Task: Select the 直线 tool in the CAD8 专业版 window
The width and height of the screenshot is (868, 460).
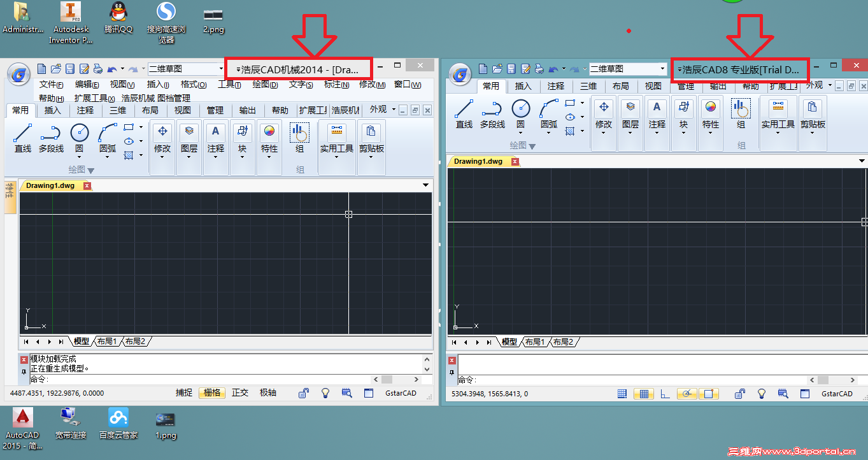Action: pos(464,114)
